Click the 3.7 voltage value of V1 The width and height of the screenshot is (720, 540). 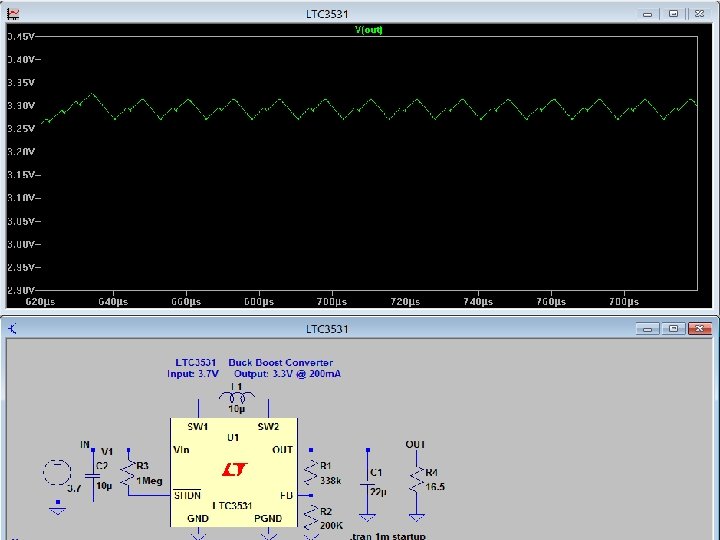tap(74, 488)
